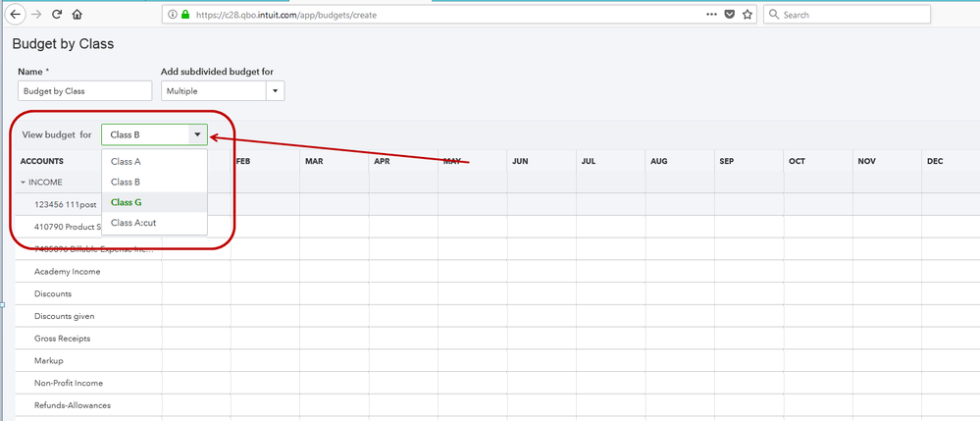Click dropdown arrow next to Multiple

(275, 90)
